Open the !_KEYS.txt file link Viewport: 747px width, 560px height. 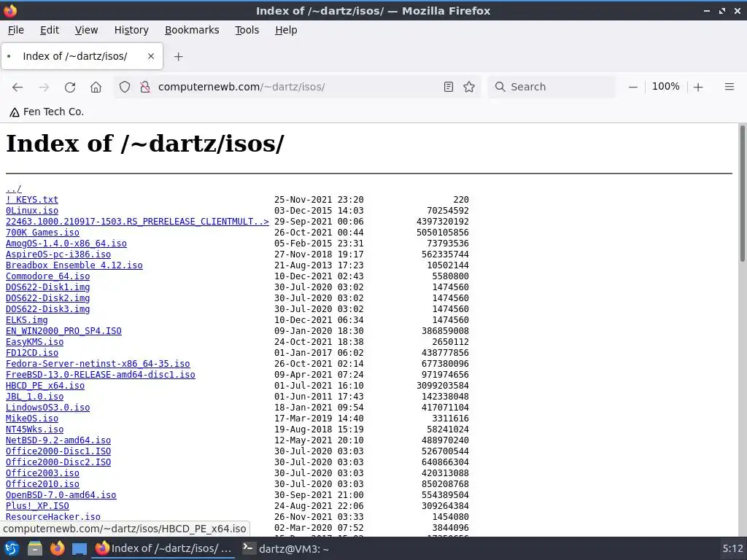(x=32, y=200)
